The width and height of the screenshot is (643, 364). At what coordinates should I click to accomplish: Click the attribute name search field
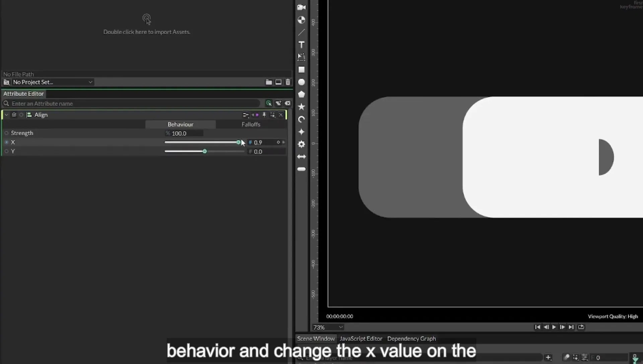(x=134, y=103)
